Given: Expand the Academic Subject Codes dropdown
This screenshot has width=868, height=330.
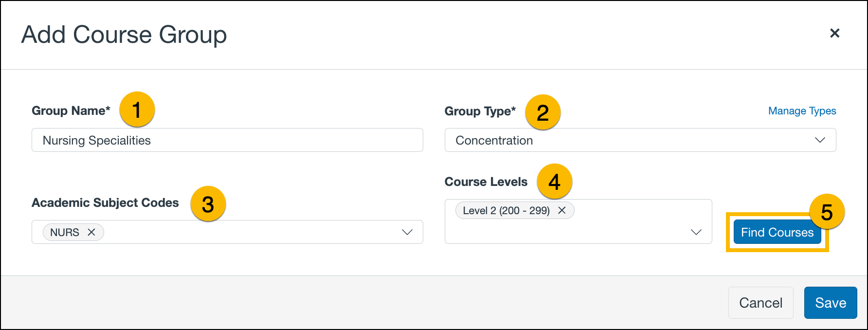Looking at the screenshot, I should click(x=407, y=232).
